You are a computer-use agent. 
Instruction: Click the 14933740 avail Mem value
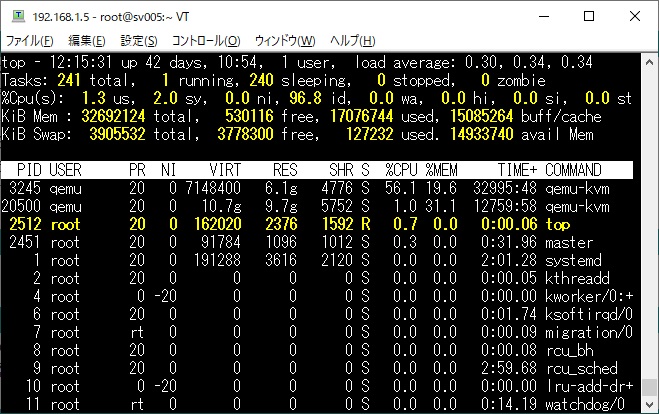481,134
